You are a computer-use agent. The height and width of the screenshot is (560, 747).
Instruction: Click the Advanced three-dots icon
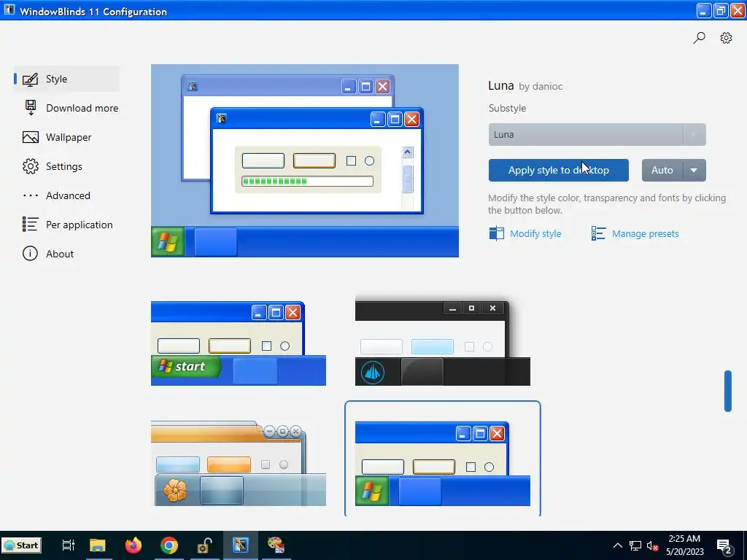point(31,195)
